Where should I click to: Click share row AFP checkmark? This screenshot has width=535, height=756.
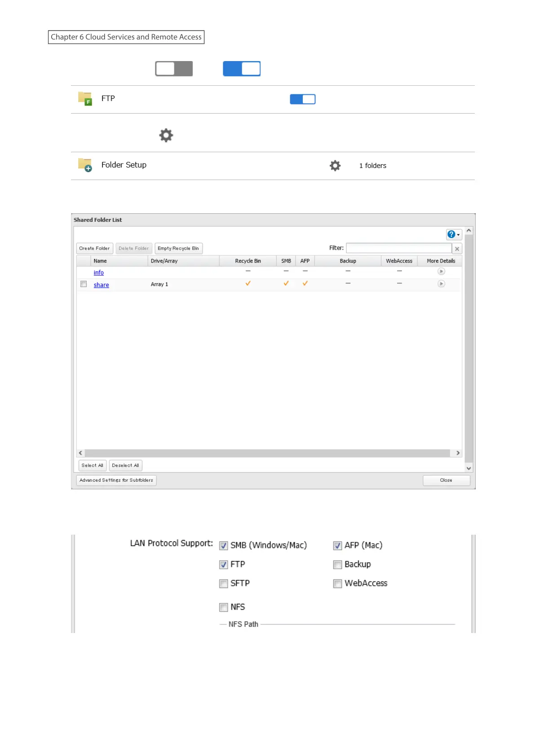305,283
